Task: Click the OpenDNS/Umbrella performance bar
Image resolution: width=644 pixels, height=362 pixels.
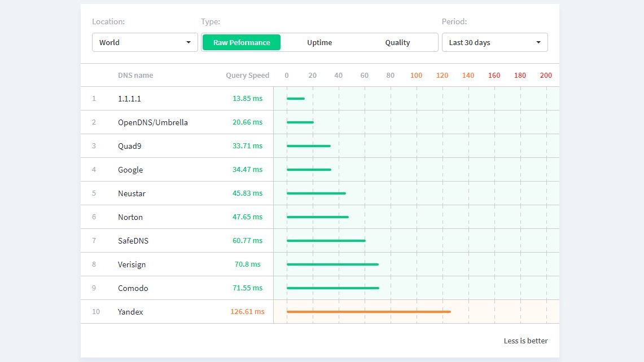Action: pos(300,122)
